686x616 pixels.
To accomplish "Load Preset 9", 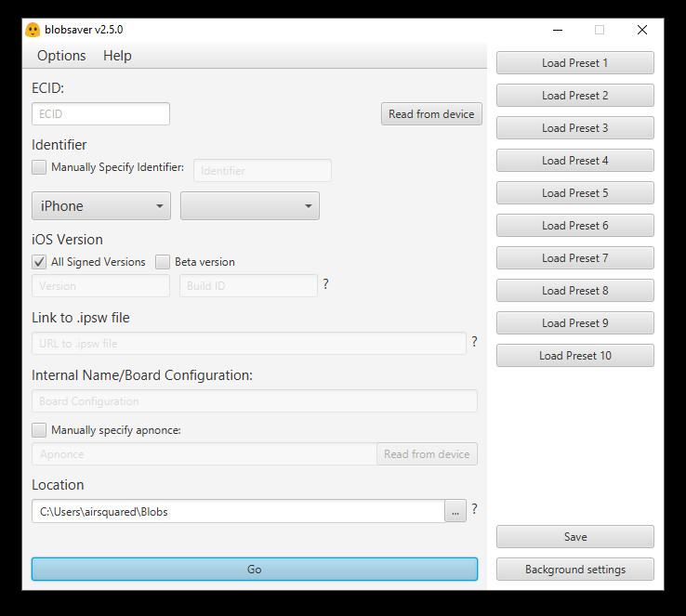I will 575,323.
